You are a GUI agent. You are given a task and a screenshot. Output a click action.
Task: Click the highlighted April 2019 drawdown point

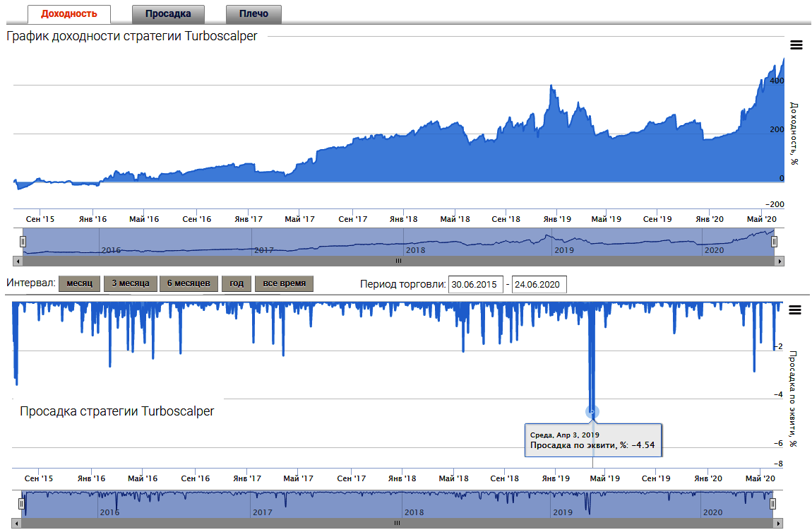pos(592,412)
